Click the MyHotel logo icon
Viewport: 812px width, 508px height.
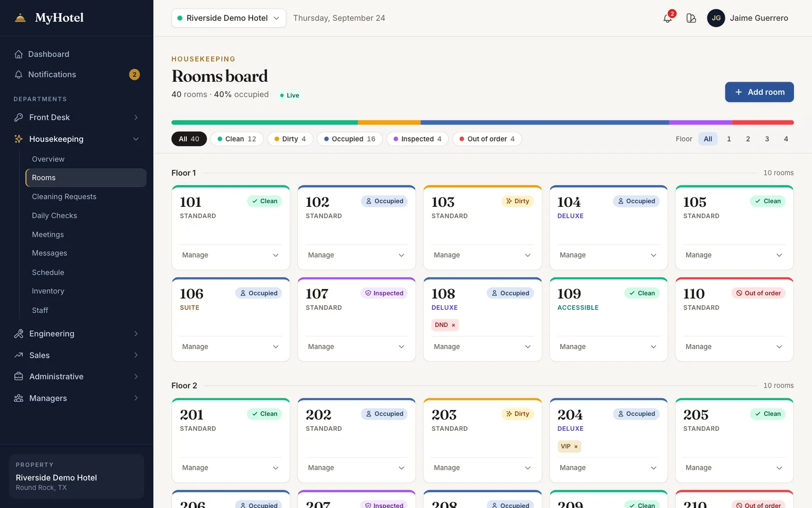pos(20,18)
